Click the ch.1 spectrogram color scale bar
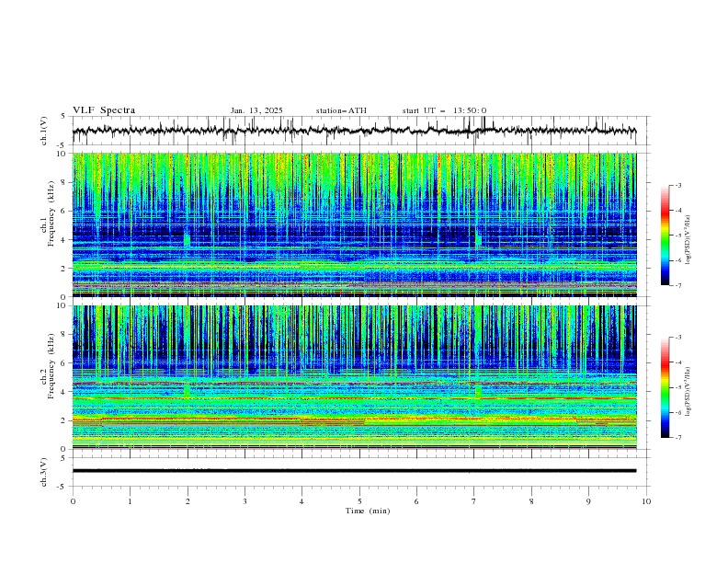Screen dimensions: 728x563 coord(665,236)
